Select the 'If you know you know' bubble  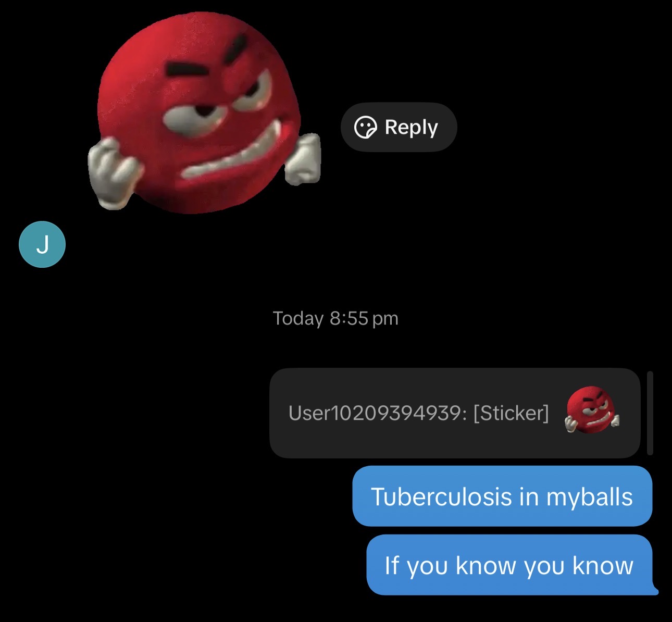pos(509,565)
